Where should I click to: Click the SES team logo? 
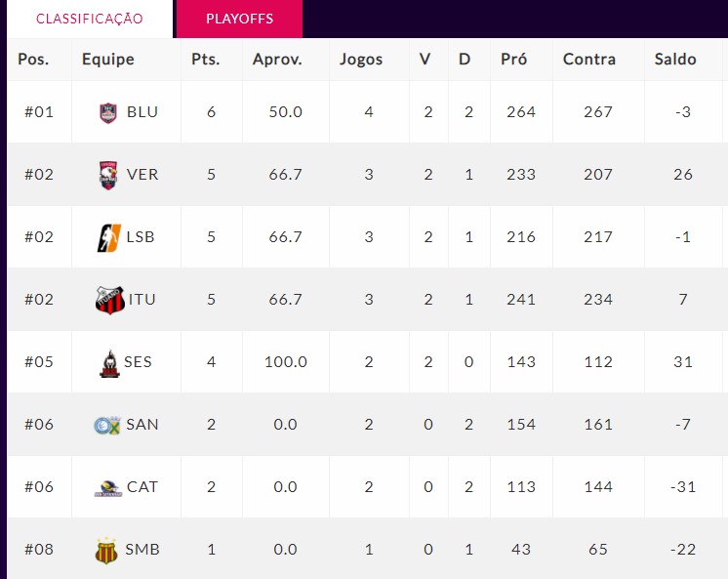(x=109, y=363)
